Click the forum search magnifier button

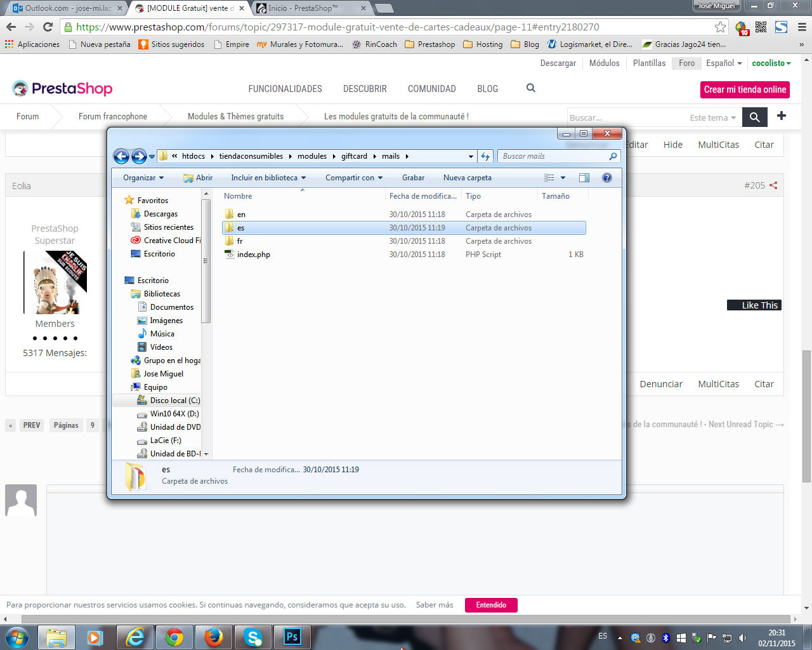[x=755, y=117]
